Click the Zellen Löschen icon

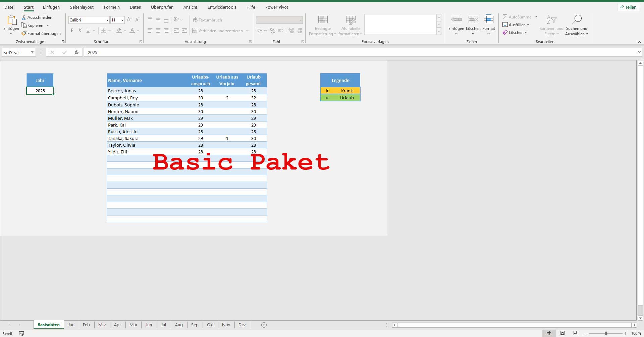473,19
